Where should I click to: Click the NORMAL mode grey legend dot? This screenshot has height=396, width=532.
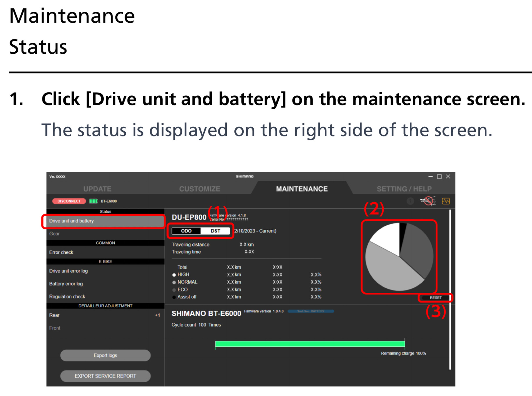coord(174,282)
